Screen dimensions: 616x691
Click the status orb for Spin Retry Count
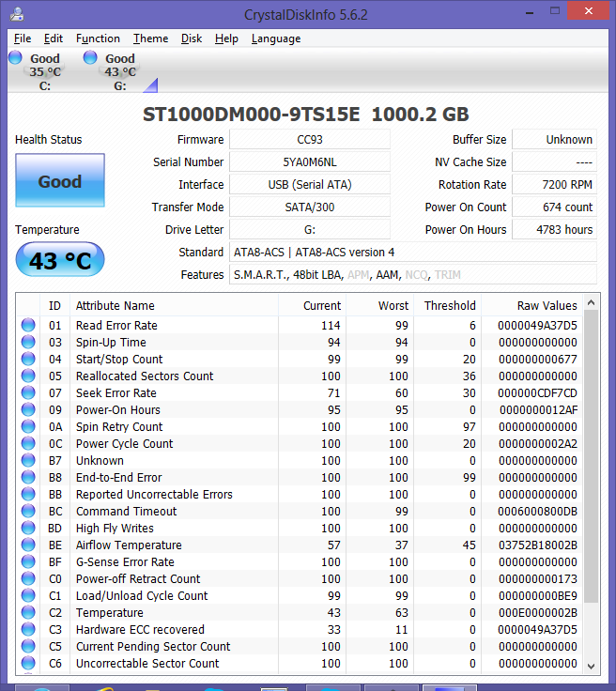(28, 426)
